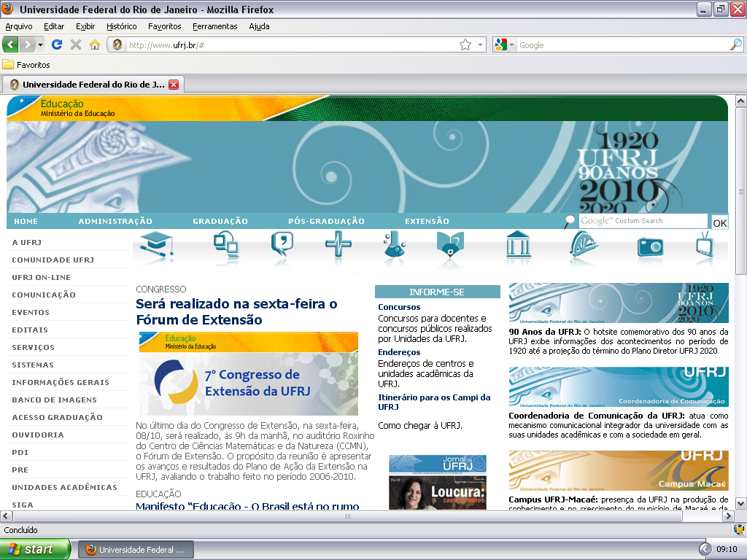747x560 pixels.
Task: Click the museum building icon
Action: point(518,244)
